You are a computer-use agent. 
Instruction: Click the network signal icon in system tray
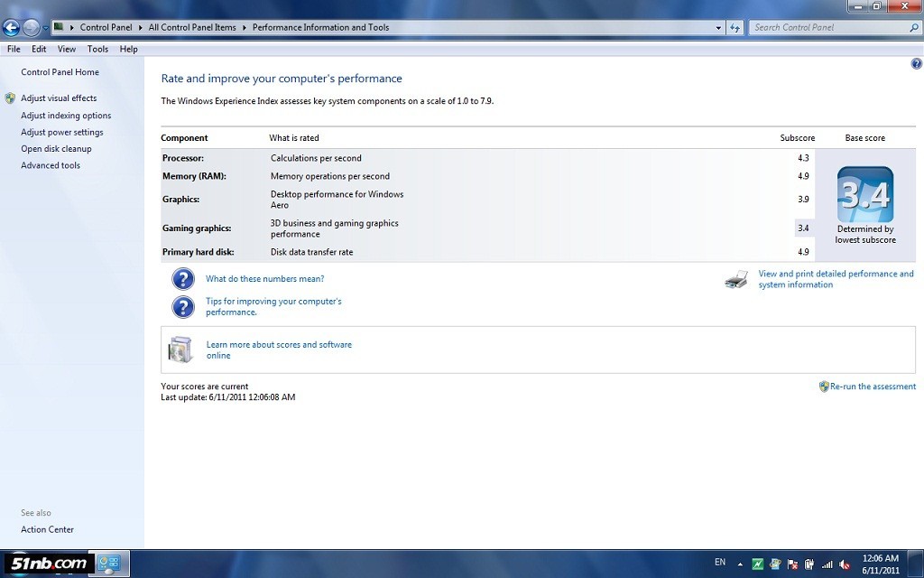(827, 564)
